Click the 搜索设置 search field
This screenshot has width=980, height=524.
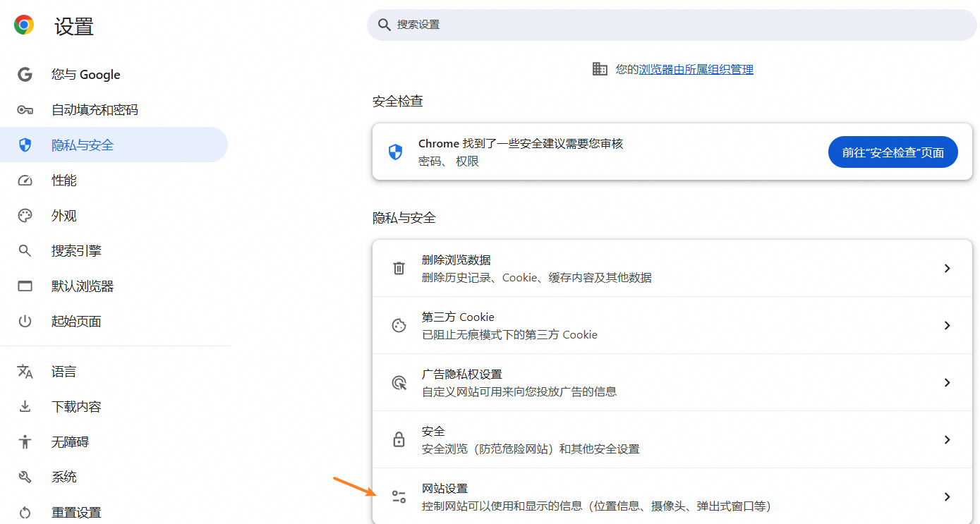670,25
